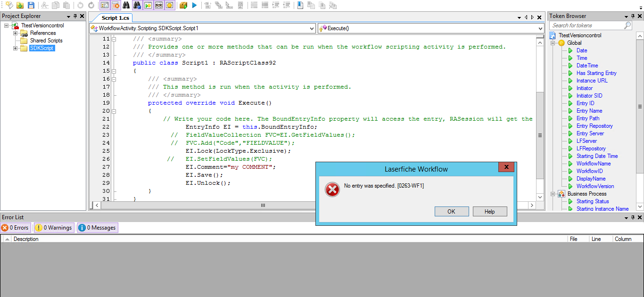The height and width of the screenshot is (297, 644).
Task: Select the Entry ID token
Action: [x=585, y=103]
